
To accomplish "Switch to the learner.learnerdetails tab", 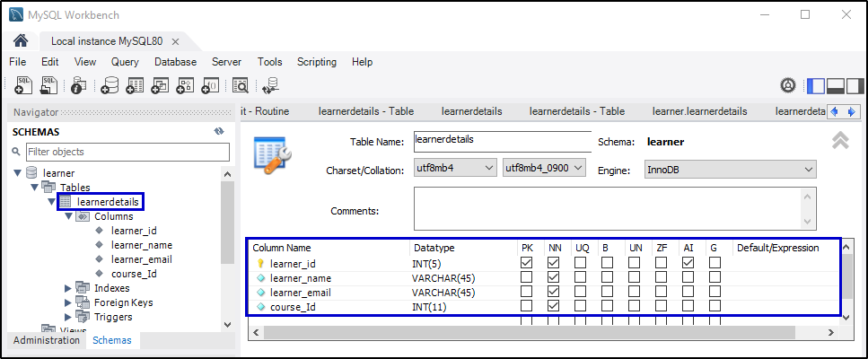I will pos(700,111).
